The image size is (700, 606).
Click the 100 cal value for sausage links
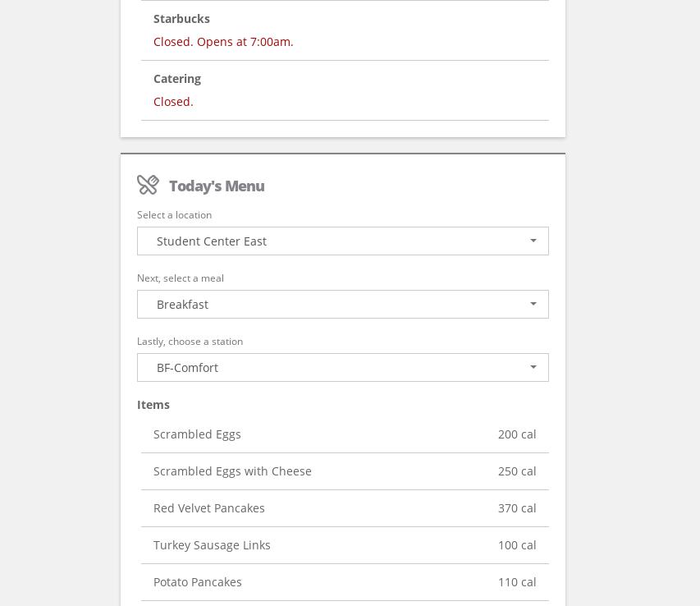[x=516, y=545]
